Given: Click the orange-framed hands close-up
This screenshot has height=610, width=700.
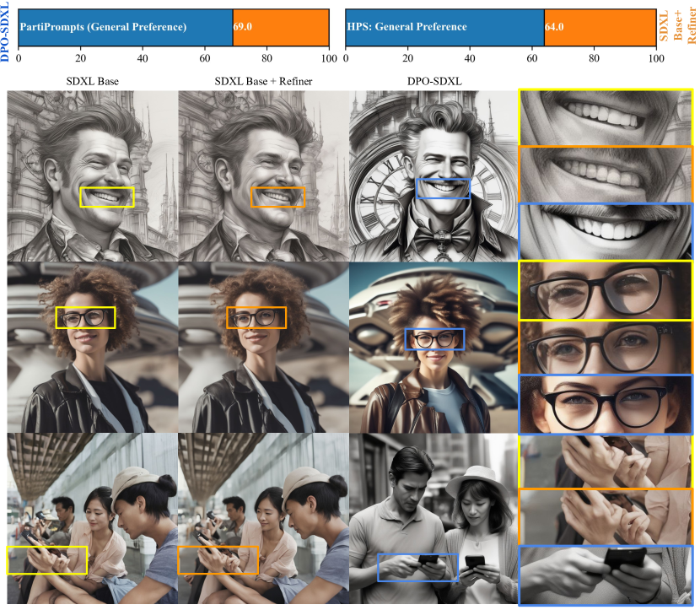Looking at the screenshot, I should [606, 516].
